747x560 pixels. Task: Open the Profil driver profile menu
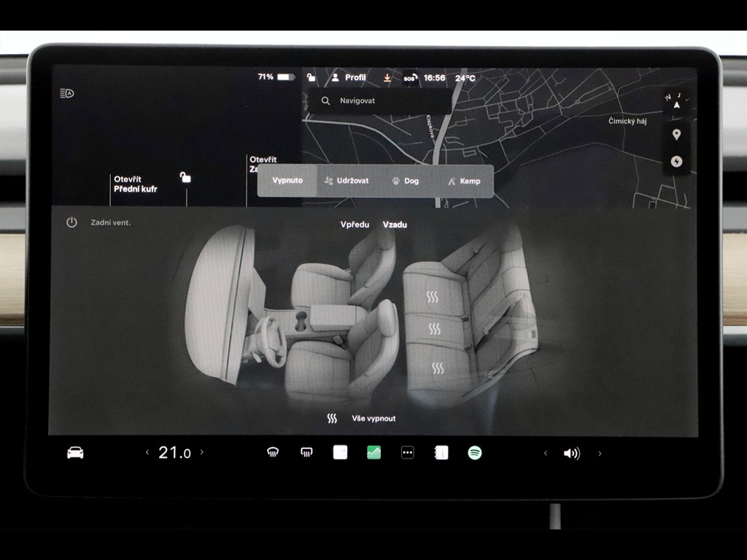point(349,77)
